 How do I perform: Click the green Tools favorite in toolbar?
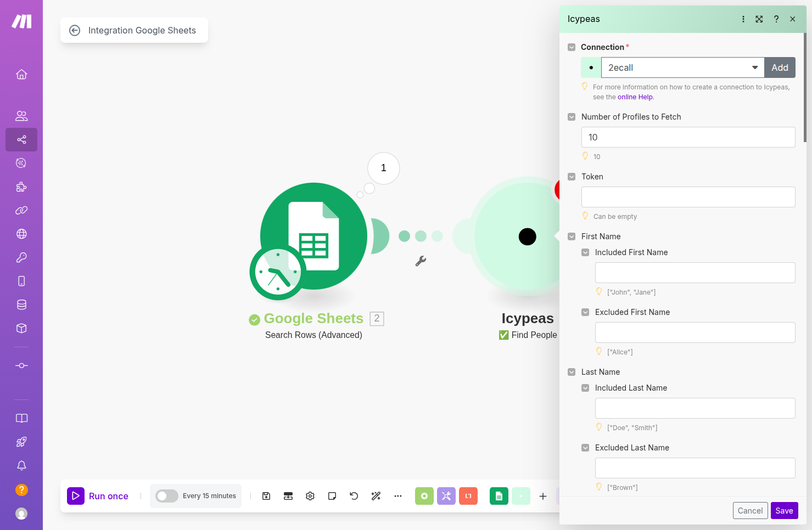[424, 496]
